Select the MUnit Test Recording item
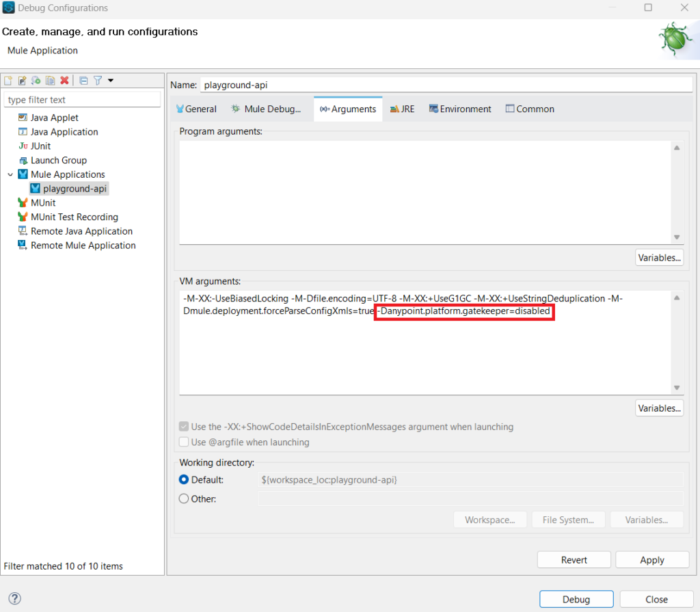 pos(74,217)
